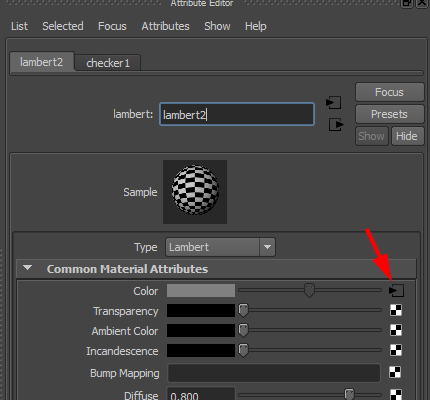Click the Color input connection icon
The width and height of the screenshot is (430, 400).
396,291
